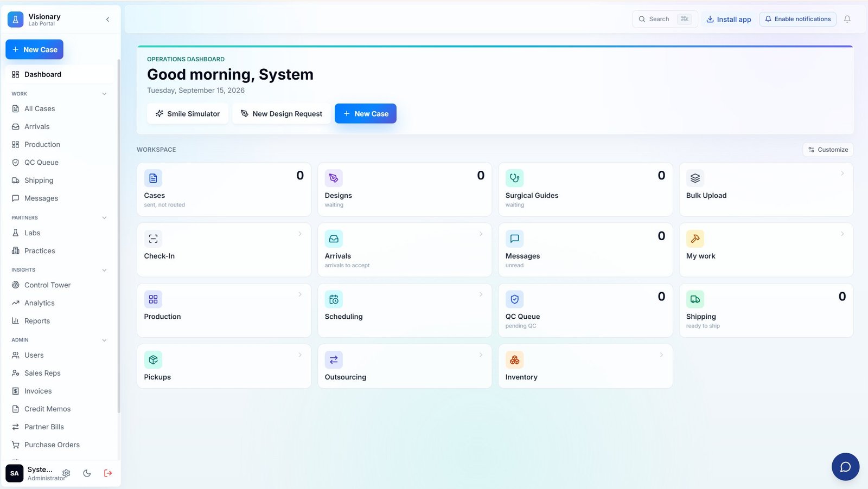Toggle dark mode moon icon
This screenshot has width=868, height=489.
pos(87,473)
